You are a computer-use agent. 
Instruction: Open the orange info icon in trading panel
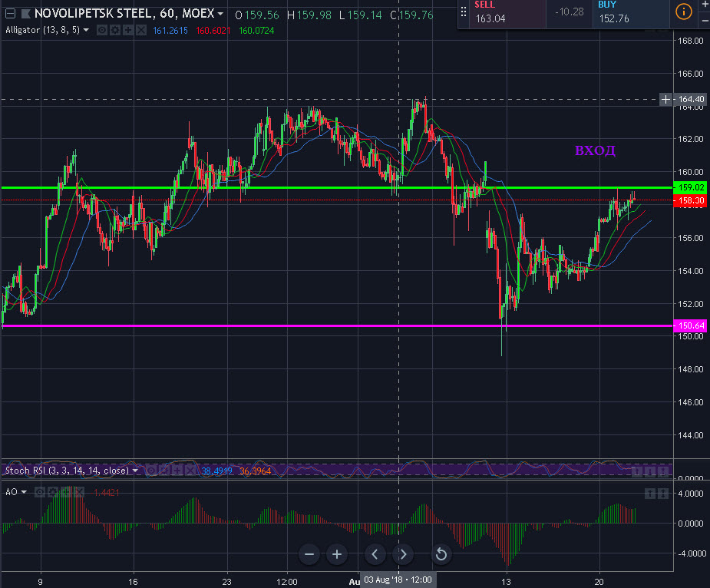[x=683, y=12]
